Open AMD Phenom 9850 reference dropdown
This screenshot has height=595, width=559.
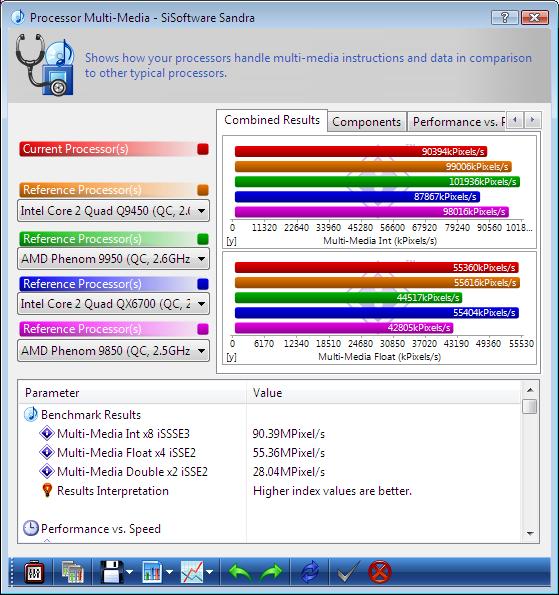point(113,351)
